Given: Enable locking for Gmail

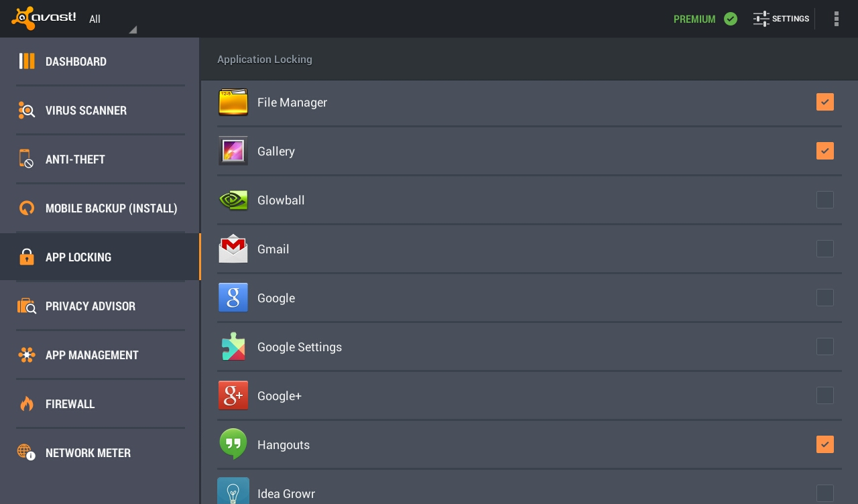Looking at the screenshot, I should [x=825, y=249].
